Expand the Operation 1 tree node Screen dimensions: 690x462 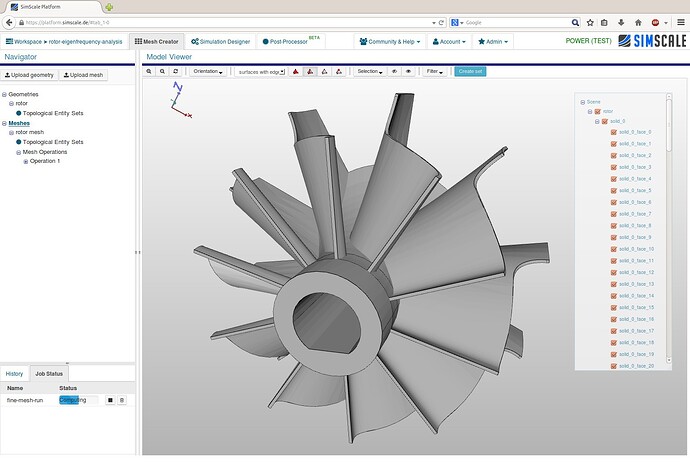point(26,161)
